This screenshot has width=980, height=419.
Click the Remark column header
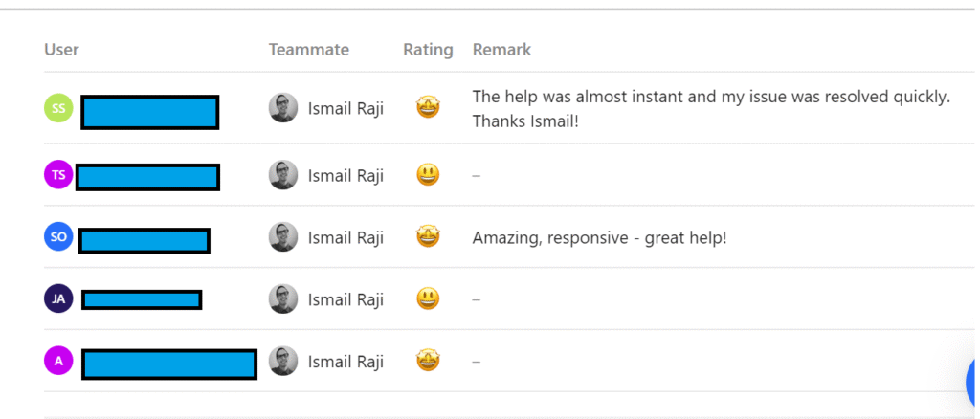501,50
